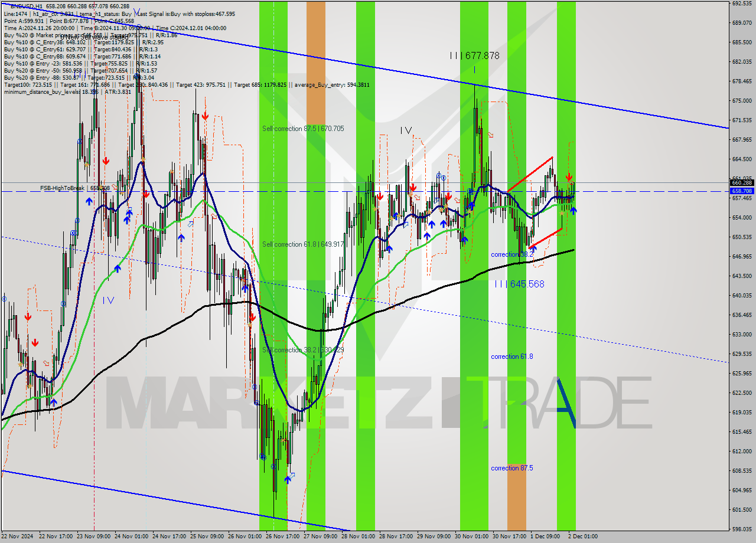Viewport: 756px width, 543px height.
Task: Click the orange bar at bottom near 30 Nov 17:00
Action: (x=517, y=497)
